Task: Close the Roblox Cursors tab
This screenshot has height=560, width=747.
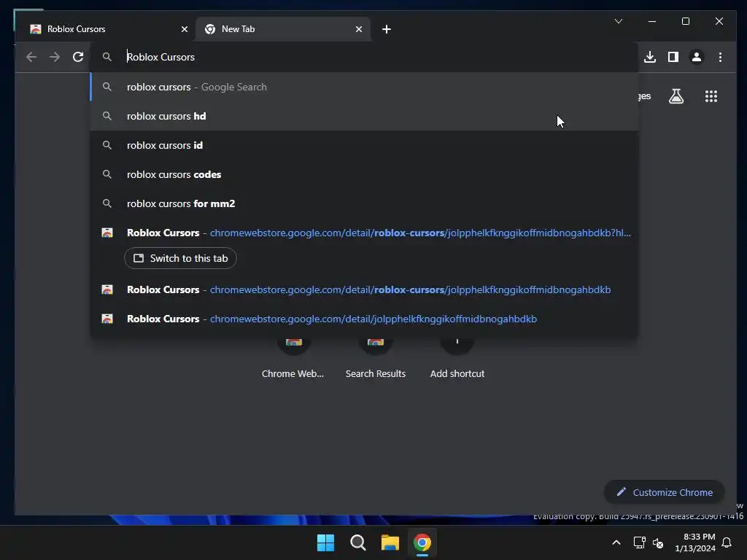Action: (185, 29)
